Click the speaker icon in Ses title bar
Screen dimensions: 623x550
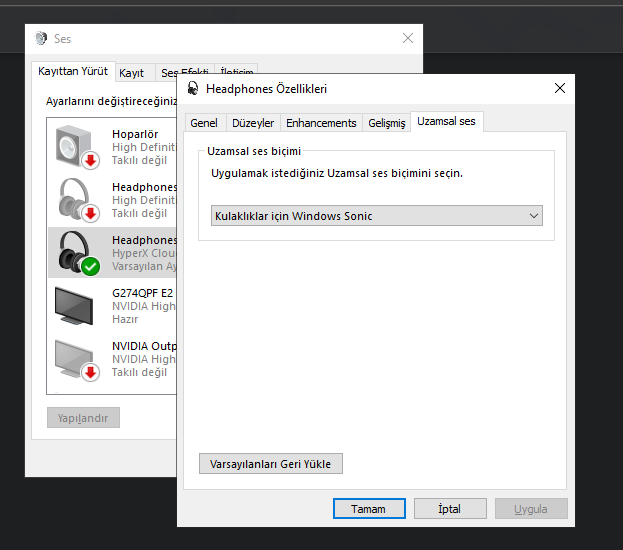(x=41, y=38)
